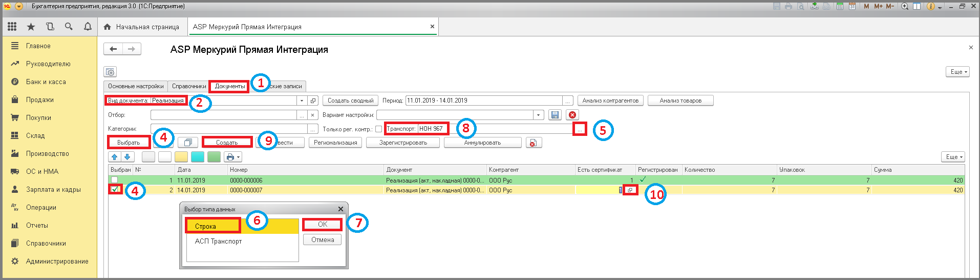980x280 pixels.
Task: Open the Еще menu above the table
Action: (953, 157)
